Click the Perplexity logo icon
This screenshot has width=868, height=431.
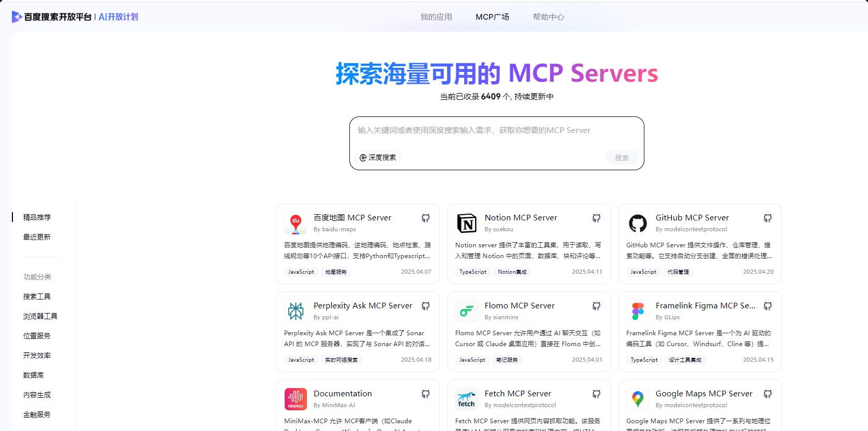296,311
